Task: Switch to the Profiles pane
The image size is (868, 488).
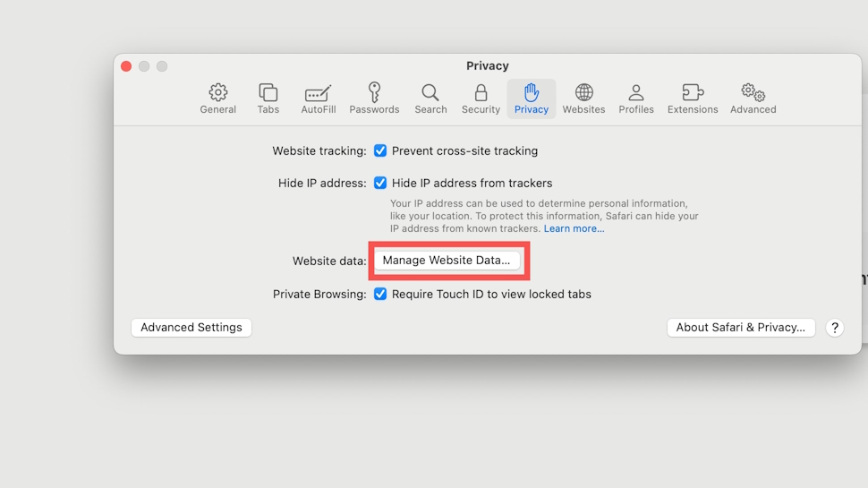Action: point(636,98)
